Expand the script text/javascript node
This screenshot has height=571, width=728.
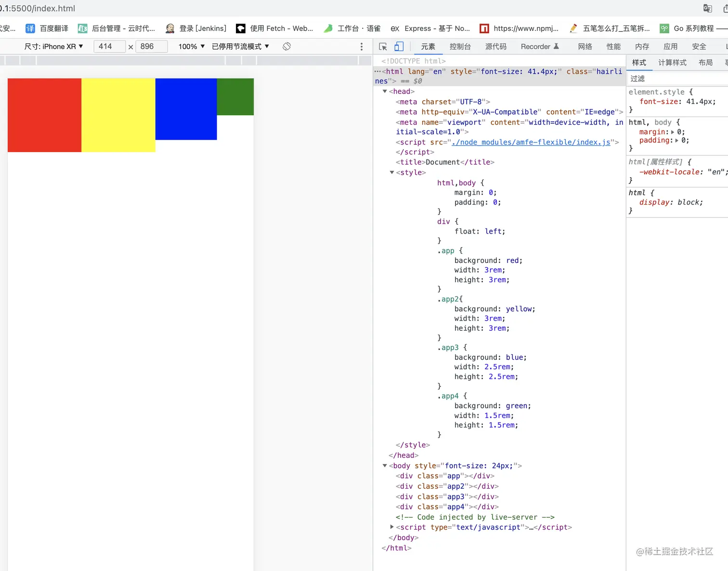[x=392, y=527]
